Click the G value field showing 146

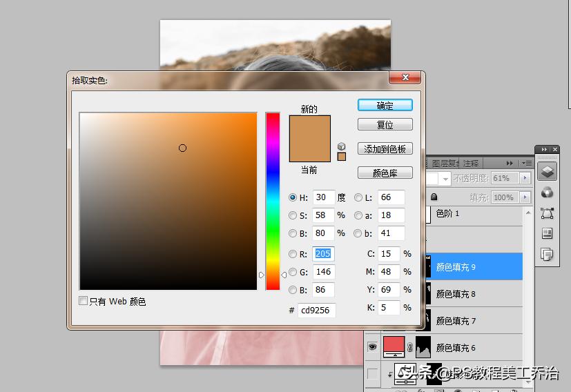point(323,271)
